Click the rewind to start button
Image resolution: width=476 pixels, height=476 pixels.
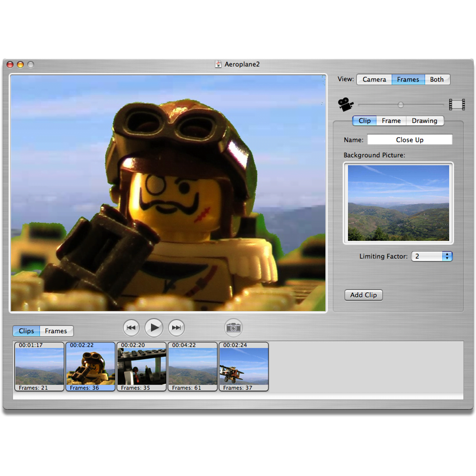click(x=131, y=328)
